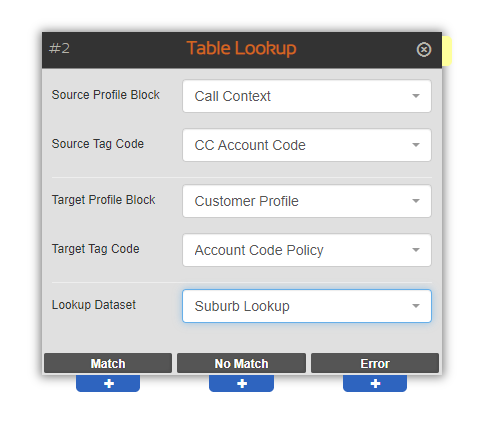Click the Target Profile Block label
This screenshot has width=499, height=437.
103,200
